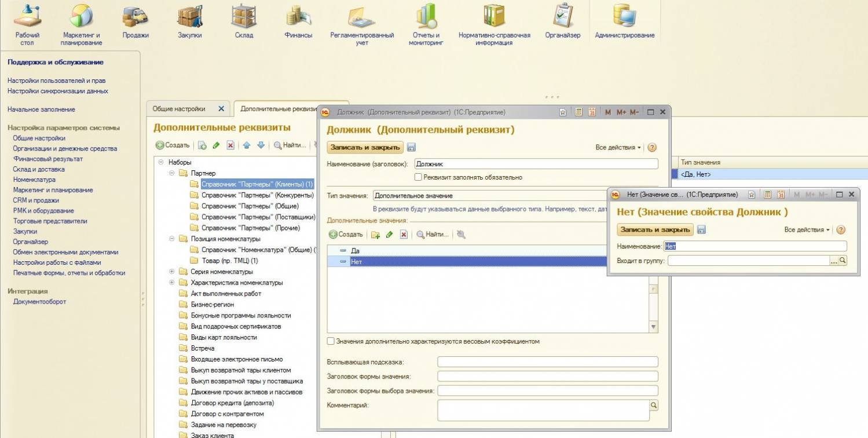Open Документооборот link
Viewport: 868px width, 438px height.
39,302
